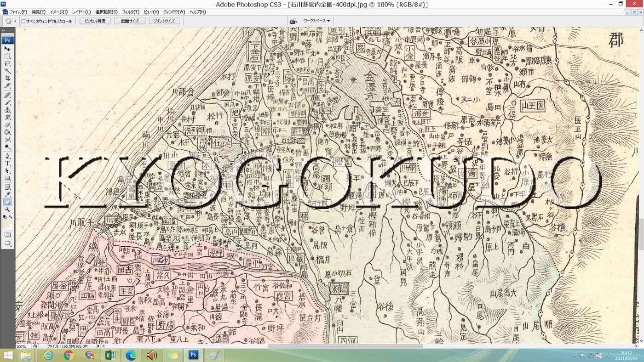Open the レイヤー(L) menu

(81, 12)
